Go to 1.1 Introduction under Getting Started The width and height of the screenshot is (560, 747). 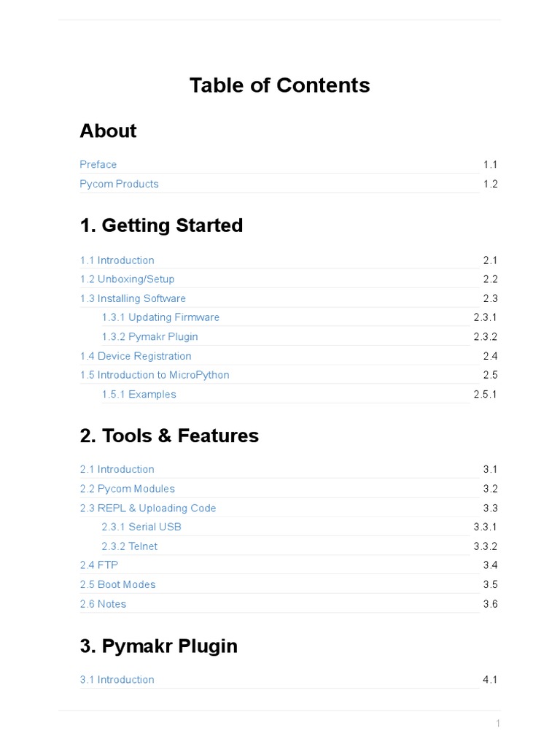pyautogui.click(x=117, y=260)
